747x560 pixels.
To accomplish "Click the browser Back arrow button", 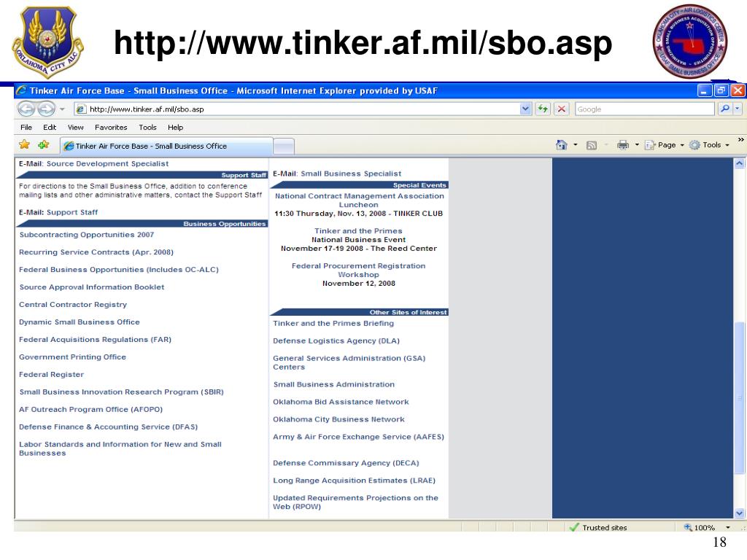I will click(27, 109).
